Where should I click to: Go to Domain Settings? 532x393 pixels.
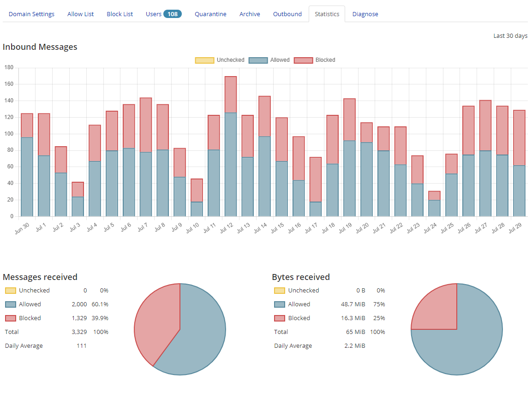(x=31, y=14)
